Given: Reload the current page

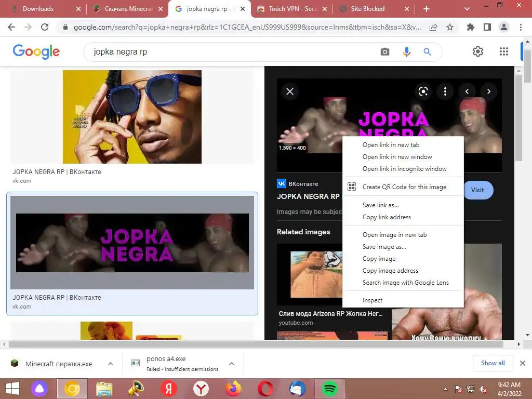Looking at the screenshot, I should click(x=45, y=27).
